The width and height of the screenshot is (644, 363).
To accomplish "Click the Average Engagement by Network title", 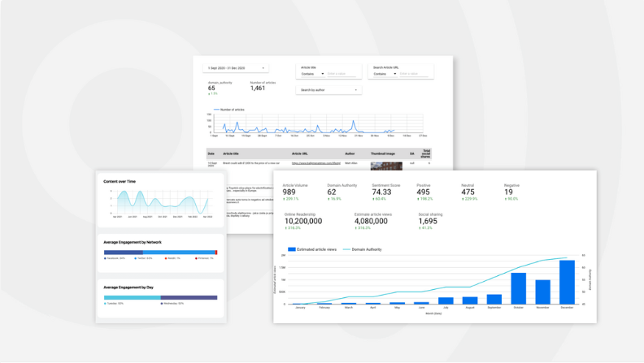I will point(133,243).
